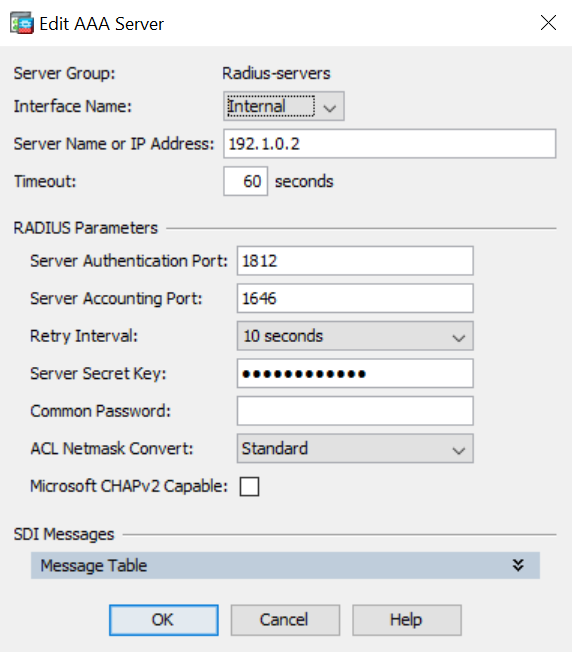
Task: Confirm changes with the OK button
Action: 164,620
